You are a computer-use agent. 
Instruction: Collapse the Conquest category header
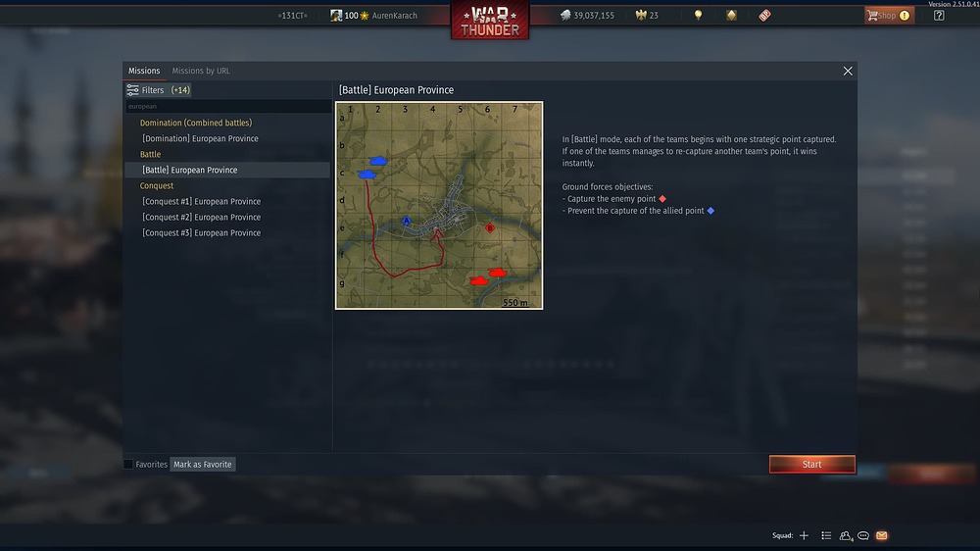point(156,185)
